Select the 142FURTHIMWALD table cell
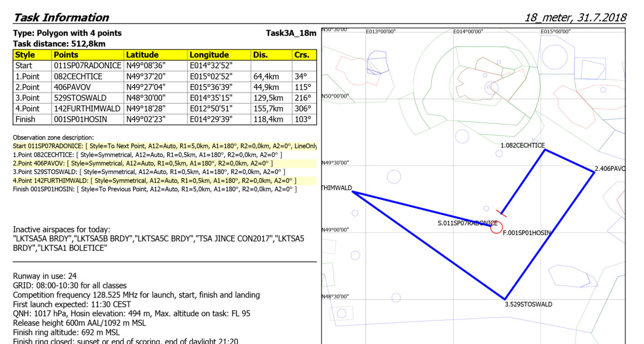This screenshot has width=644, height=344. click(88, 109)
